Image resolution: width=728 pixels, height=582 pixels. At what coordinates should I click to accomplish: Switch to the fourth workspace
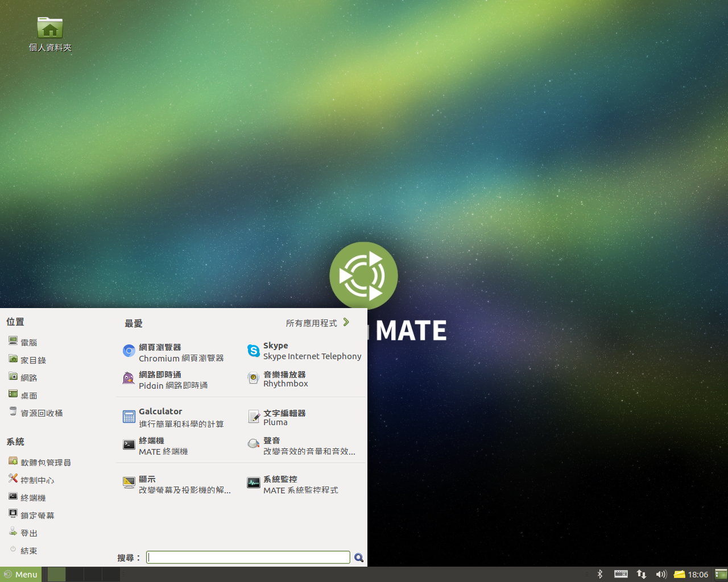pyautogui.click(x=111, y=574)
